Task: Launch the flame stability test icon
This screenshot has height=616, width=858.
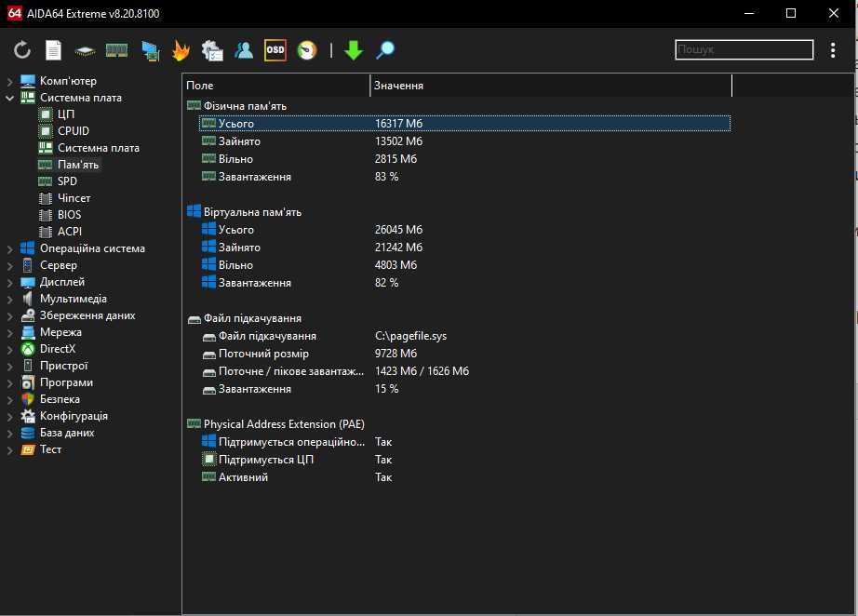Action: (x=181, y=50)
